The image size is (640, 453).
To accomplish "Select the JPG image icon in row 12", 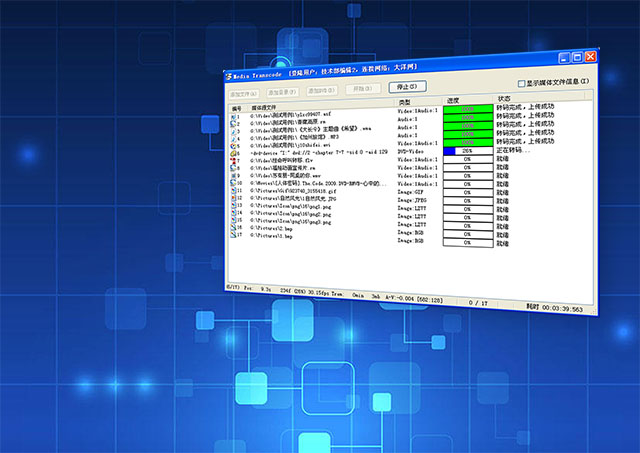I will [x=233, y=198].
